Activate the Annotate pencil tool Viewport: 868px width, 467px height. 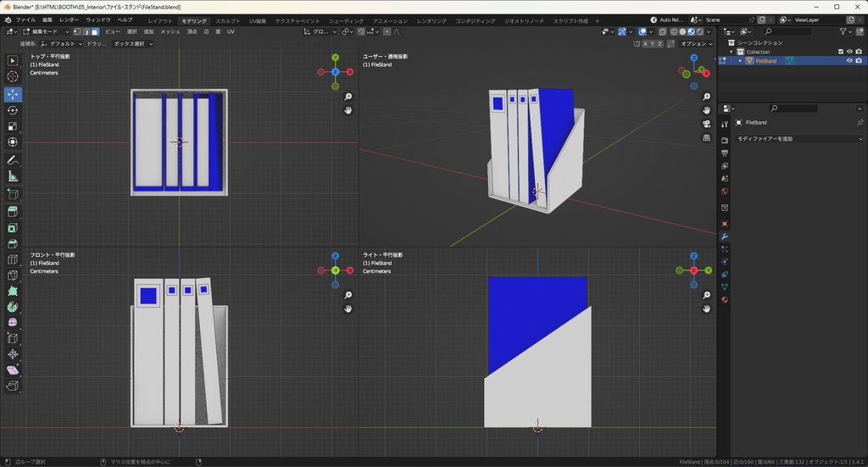[13, 160]
